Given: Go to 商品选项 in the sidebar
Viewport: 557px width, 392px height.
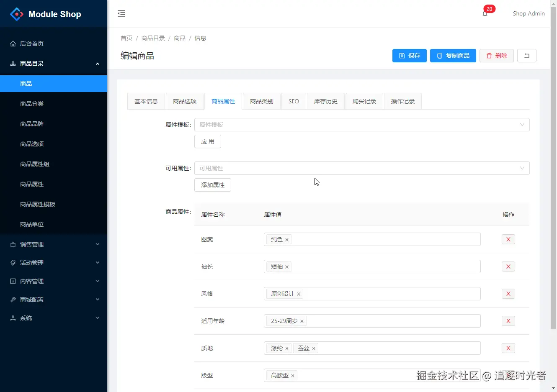Looking at the screenshot, I should (54, 144).
